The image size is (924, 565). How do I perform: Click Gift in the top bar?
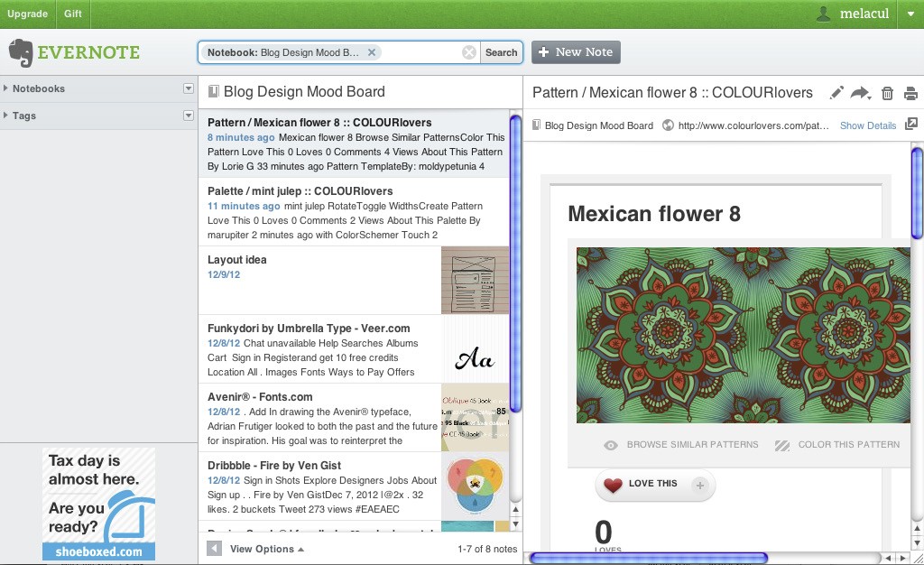(x=73, y=14)
